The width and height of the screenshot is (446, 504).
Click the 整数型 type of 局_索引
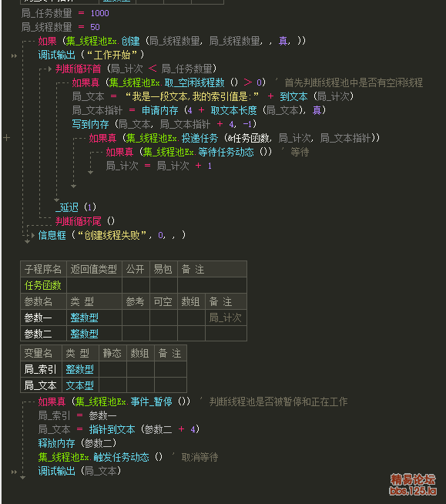79,369
